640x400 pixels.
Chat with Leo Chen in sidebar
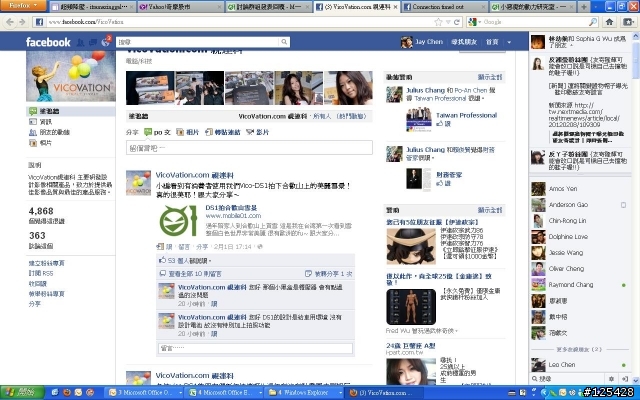578,364
